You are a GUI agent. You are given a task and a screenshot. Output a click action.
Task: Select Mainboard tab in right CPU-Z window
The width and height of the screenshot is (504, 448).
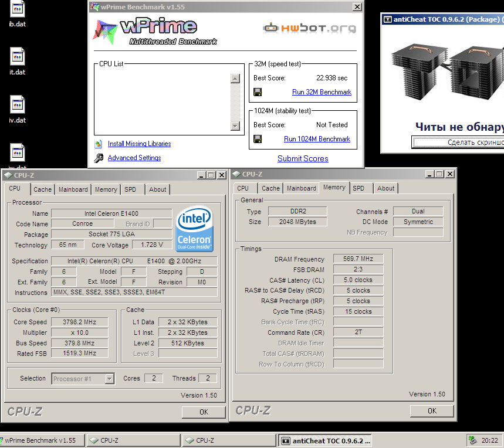[x=301, y=188]
